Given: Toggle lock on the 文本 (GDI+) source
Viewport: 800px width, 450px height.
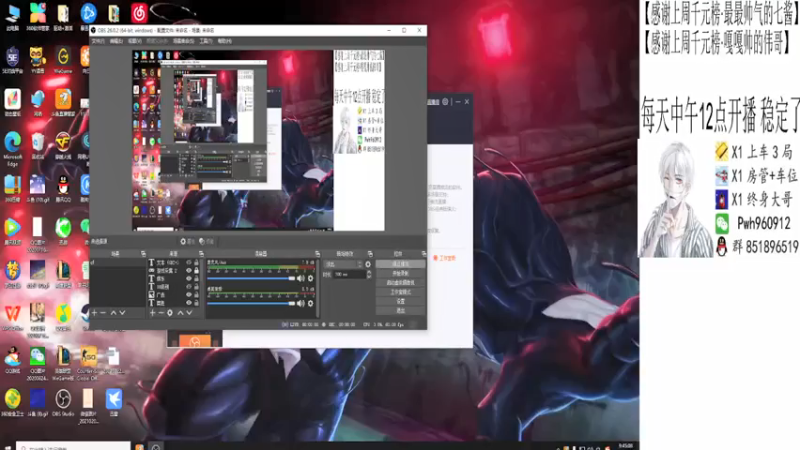Looking at the screenshot, I should [x=196, y=262].
